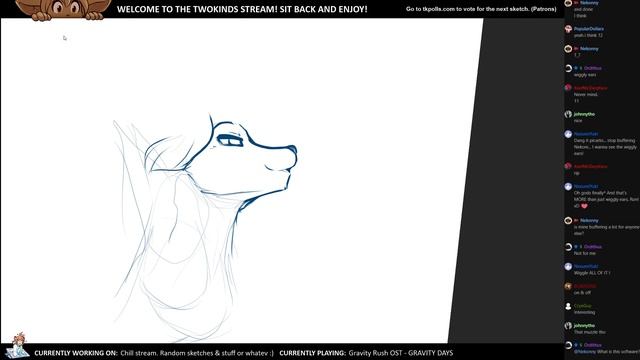Click the 'Interesting' chat message
Screen dimensions: 640x360
[584, 313]
